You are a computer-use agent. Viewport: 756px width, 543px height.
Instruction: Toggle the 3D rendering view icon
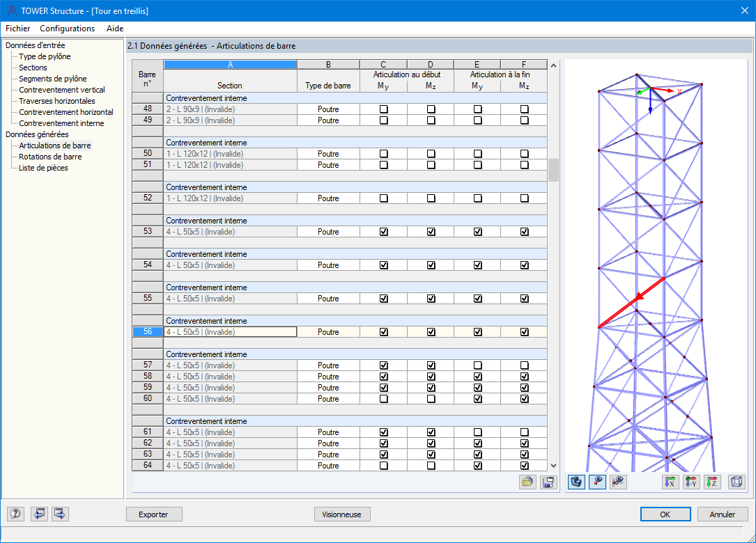click(x=577, y=482)
